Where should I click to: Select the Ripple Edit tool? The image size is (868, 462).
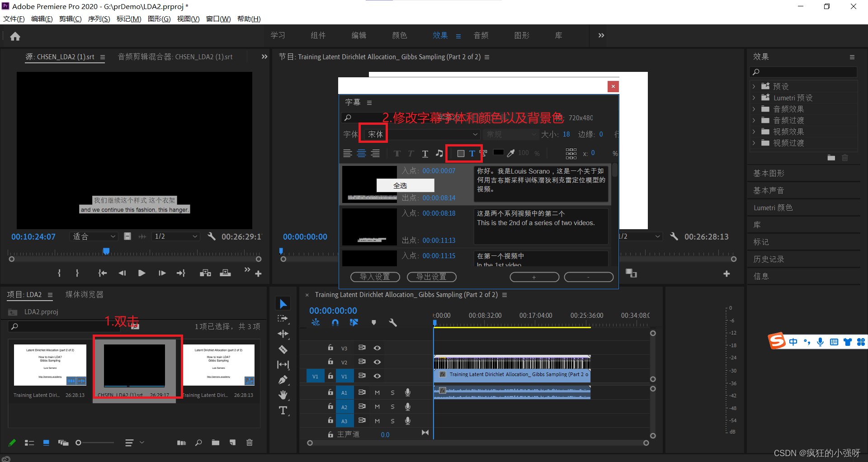[x=283, y=334]
